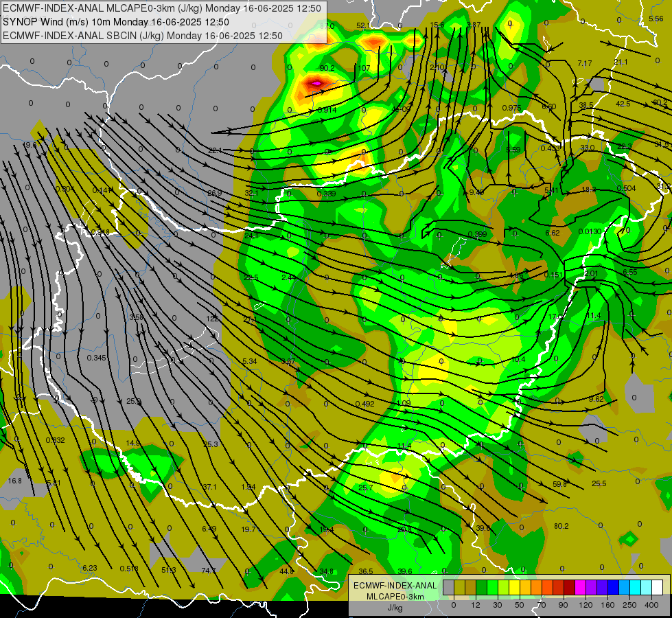Viewport: 672px width, 618px height.
Task: Click the map value 0.504
Action: (x=626, y=188)
